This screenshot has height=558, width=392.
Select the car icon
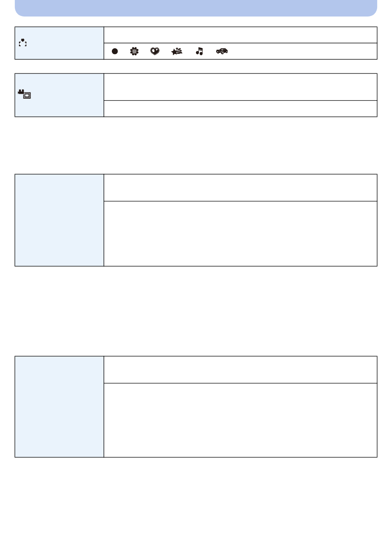(x=222, y=51)
